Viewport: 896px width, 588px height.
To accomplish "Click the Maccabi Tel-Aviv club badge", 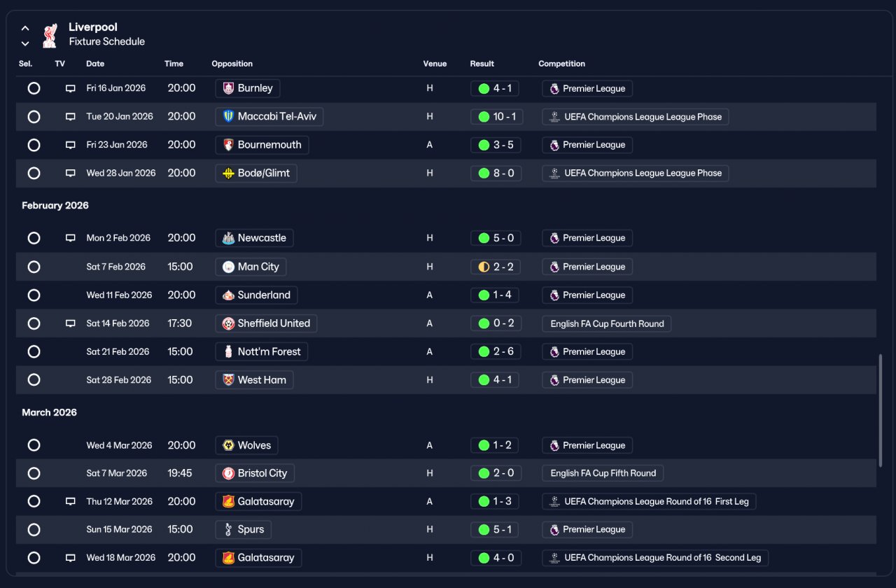I will click(228, 116).
